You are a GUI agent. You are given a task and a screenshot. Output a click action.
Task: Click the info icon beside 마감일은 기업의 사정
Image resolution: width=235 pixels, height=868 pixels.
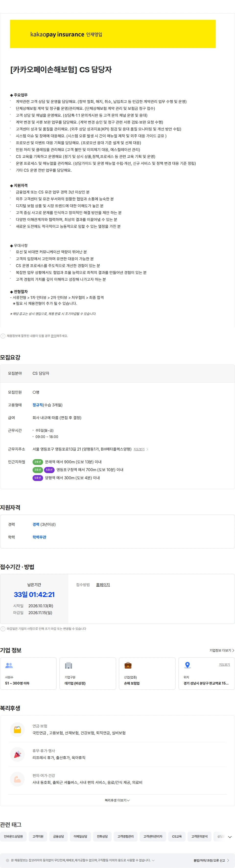click(3, 629)
